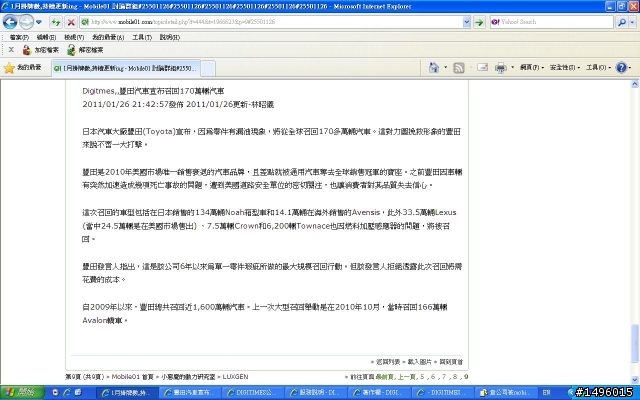Switch to the 查公司 folder taskbar window
Image resolution: width=640 pixels, height=400 pixels.
point(505,393)
